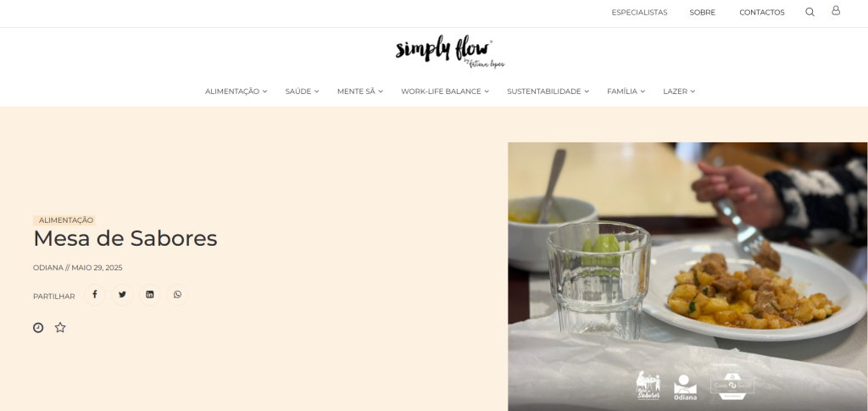Share via the LinkedIn icon

pyautogui.click(x=150, y=295)
